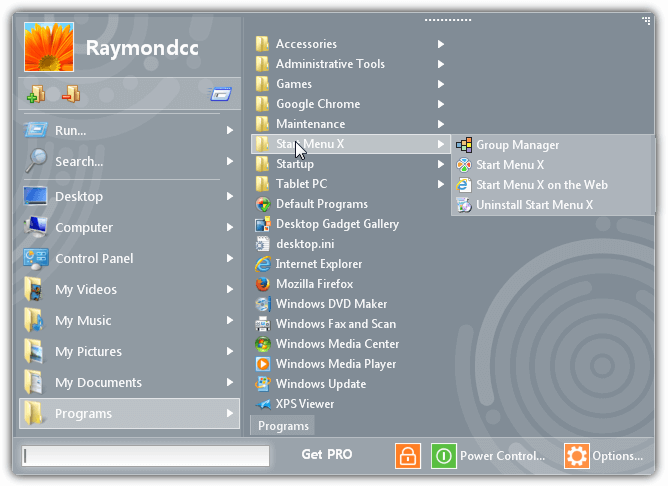Expand the Accessories folder arrow

(x=441, y=44)
